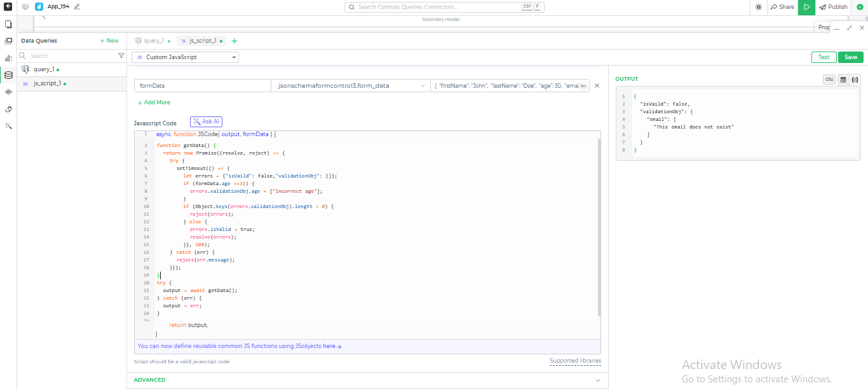Select js_script_1 in the queries list
The height and width of the screenshot is (390, 868).
pos(48,83)
